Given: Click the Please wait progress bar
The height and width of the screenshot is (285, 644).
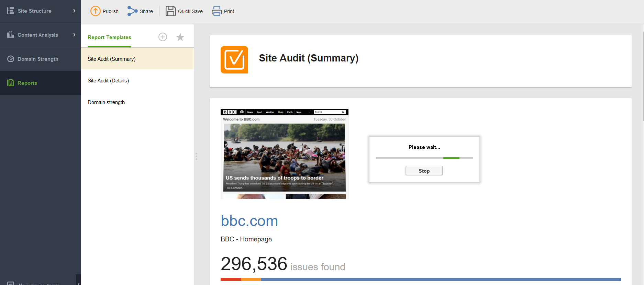Looking at the screenshot, I should [x=424, y=158].
